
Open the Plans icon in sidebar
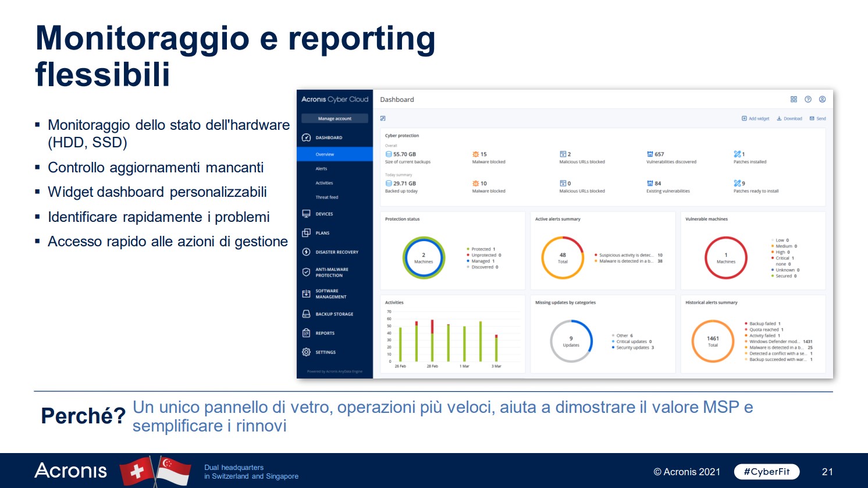pyautogui.click(x=306, y=233)
